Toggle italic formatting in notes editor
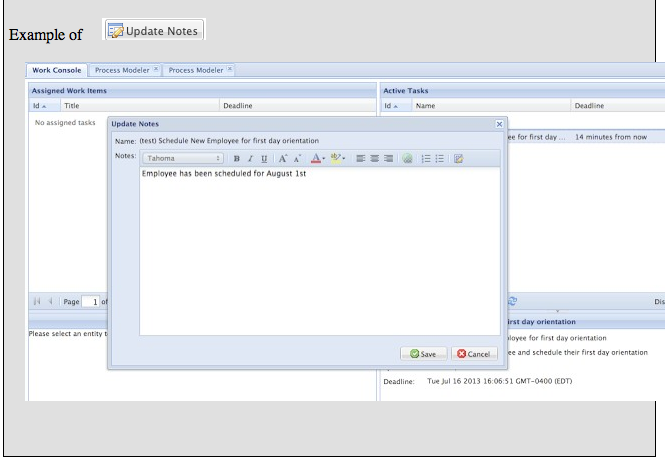668x465 pixels. [250, 159]
